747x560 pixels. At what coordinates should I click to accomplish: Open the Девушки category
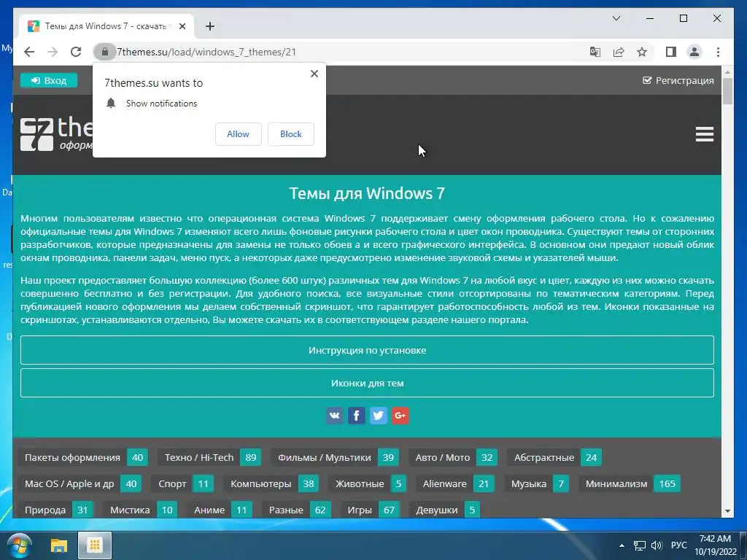pos(445,510)
